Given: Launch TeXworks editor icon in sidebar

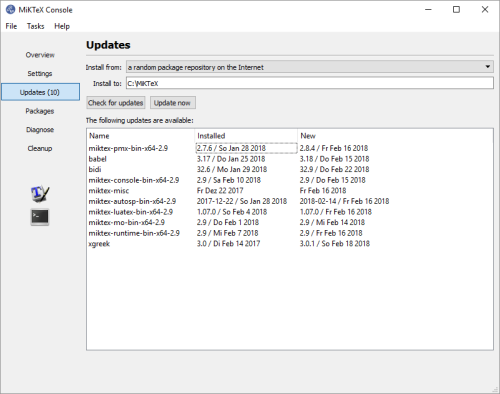Looking at the screenshot, I should pyautogui.click(x=40, y=193).
